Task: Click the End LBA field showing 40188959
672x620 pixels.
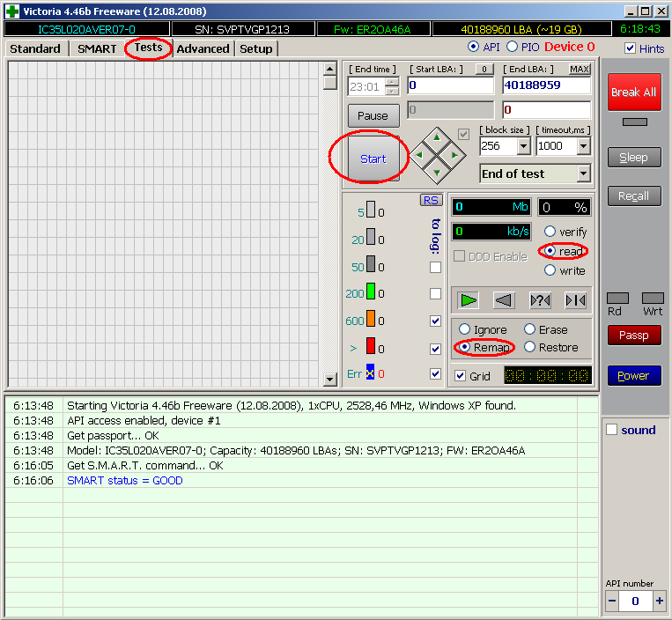Action: tap(546, 85)
